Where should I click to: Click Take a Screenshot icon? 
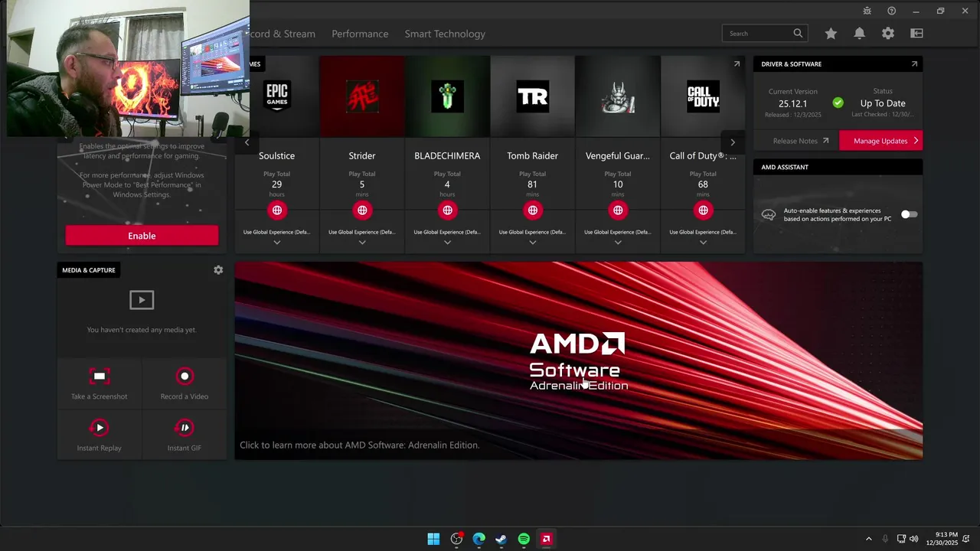[x=100, y=377]
